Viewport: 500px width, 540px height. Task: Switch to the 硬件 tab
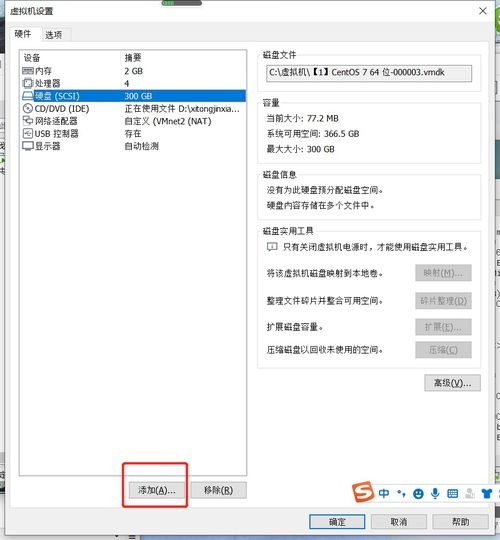[23, 34]
